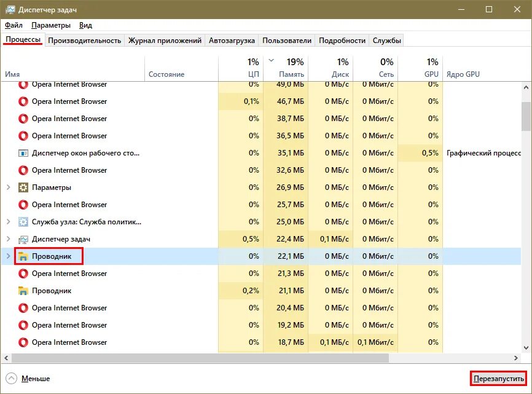Expand the Диспетчер задач process group
Screen dimensions: 532x394
pos(9,239)
